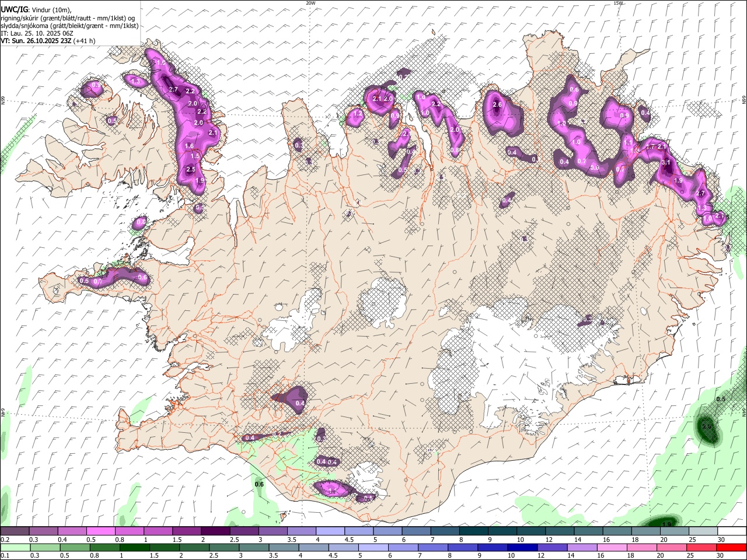Click the '2.5' snowfall value in the Westfjords
747x560 pixels.
[x=190, y=170]
